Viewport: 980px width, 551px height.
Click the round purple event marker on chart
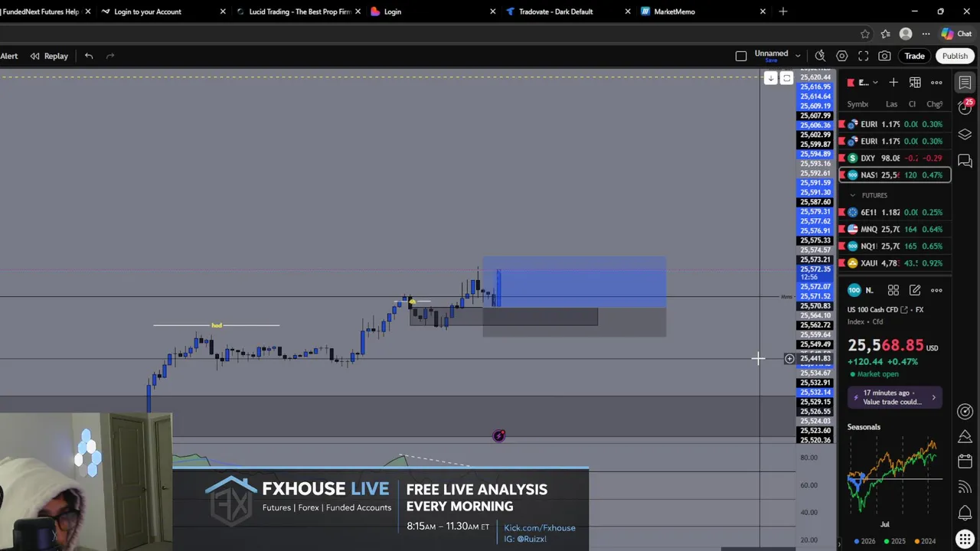tap(498, 435)
